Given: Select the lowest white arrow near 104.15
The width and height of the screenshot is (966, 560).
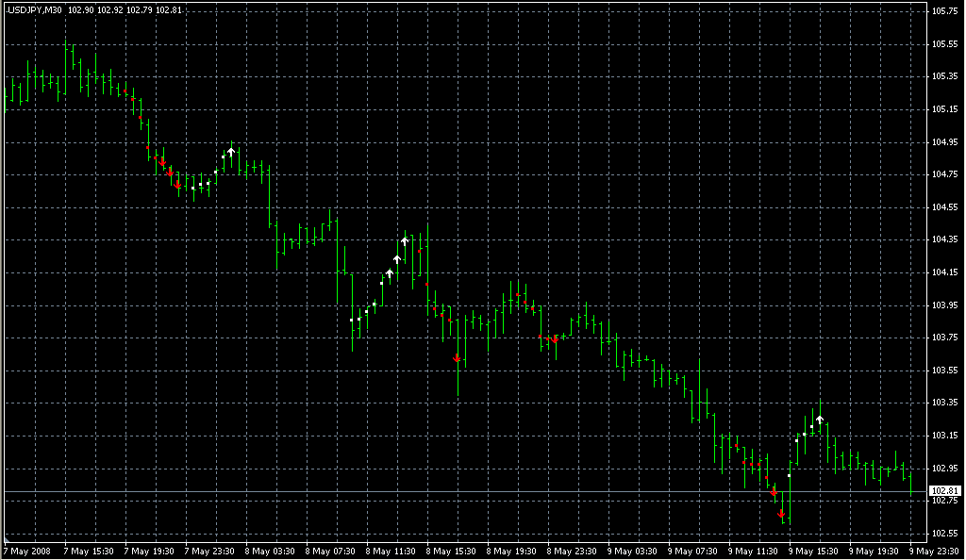Looking at the screenshot, I should tap(390, 273).
